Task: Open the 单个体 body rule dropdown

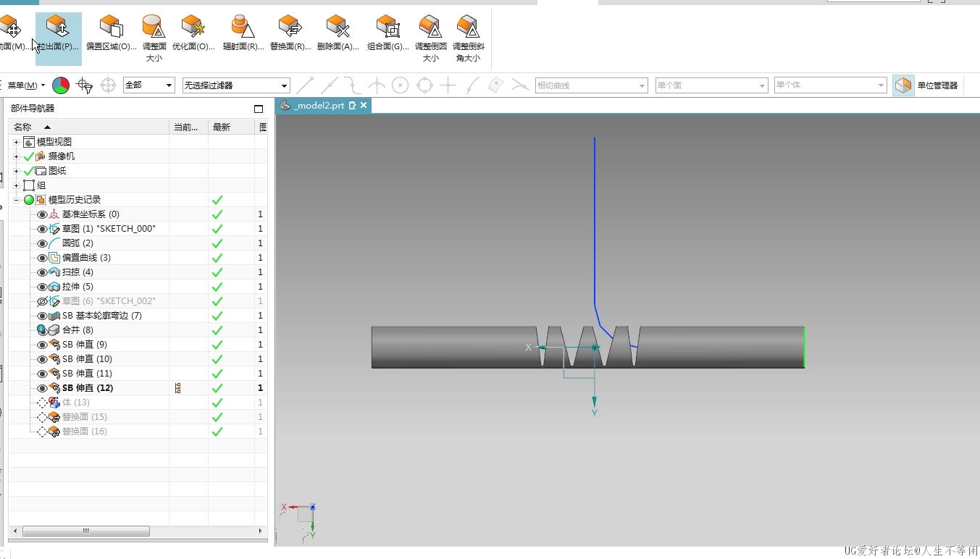Action: 830,85
